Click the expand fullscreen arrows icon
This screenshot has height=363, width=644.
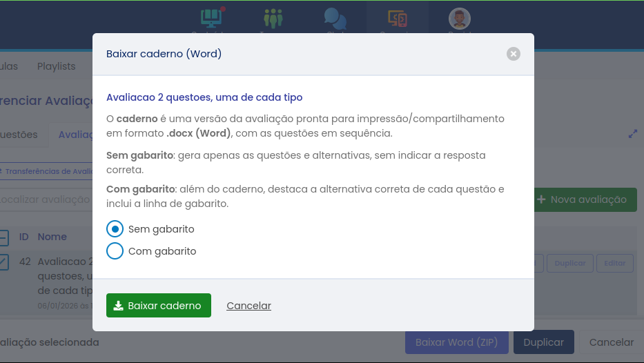633,134
